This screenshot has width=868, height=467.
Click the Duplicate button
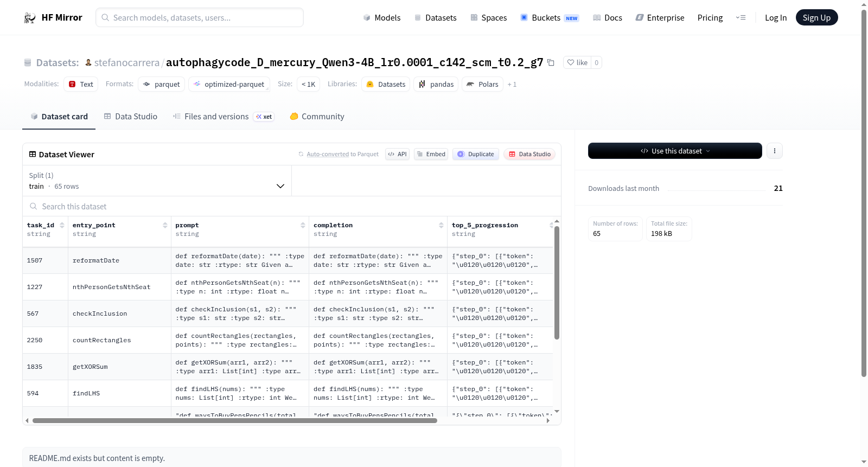(476, 154)
